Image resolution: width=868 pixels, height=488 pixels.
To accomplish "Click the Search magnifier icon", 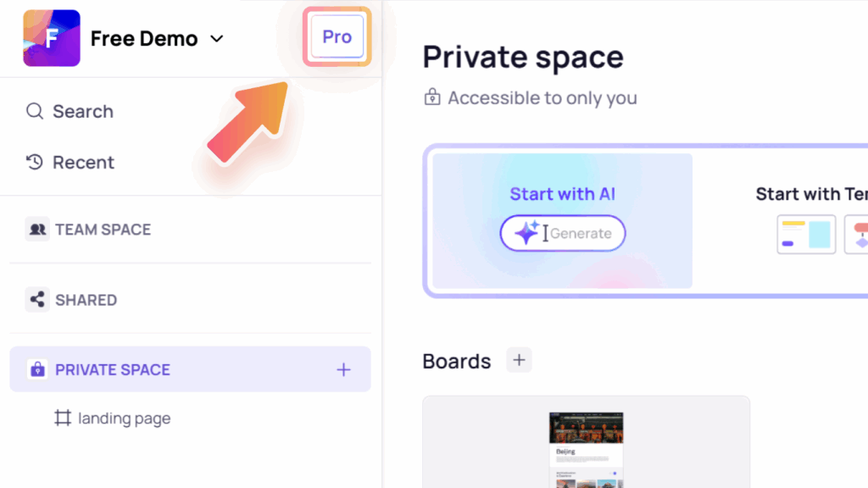I will (35, 111).
